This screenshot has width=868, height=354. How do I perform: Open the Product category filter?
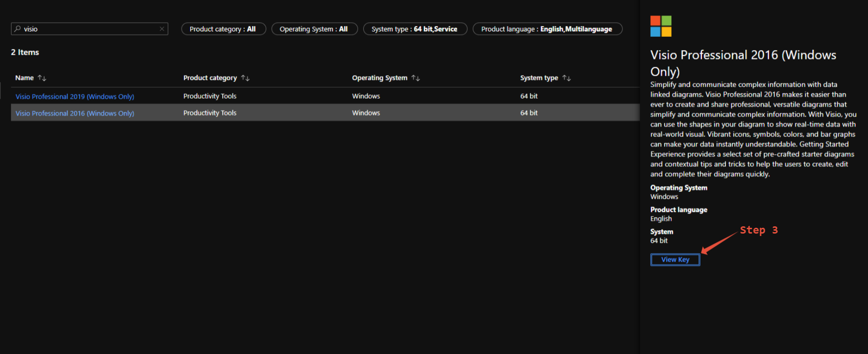coord(223,29)
